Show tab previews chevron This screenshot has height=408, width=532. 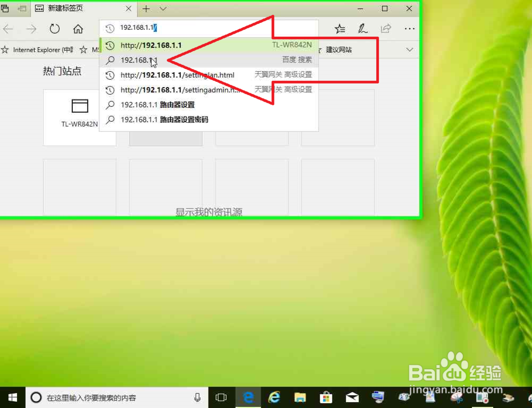pos(163,9)
